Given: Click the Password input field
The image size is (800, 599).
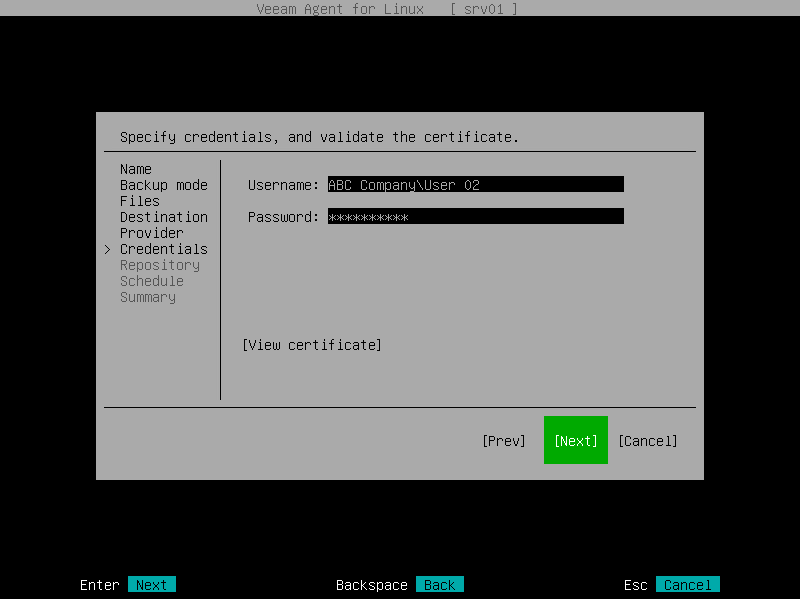Looking at the screenshot, I should pyautogui.click(x=475, y=215).
